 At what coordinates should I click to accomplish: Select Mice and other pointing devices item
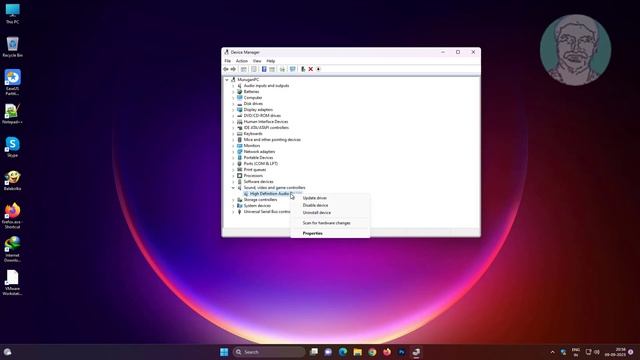(272, 140)
